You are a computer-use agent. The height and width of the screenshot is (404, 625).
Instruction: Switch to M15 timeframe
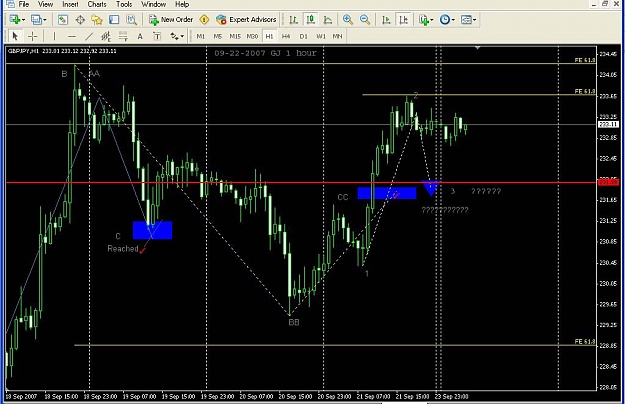(x=235, y=36)
